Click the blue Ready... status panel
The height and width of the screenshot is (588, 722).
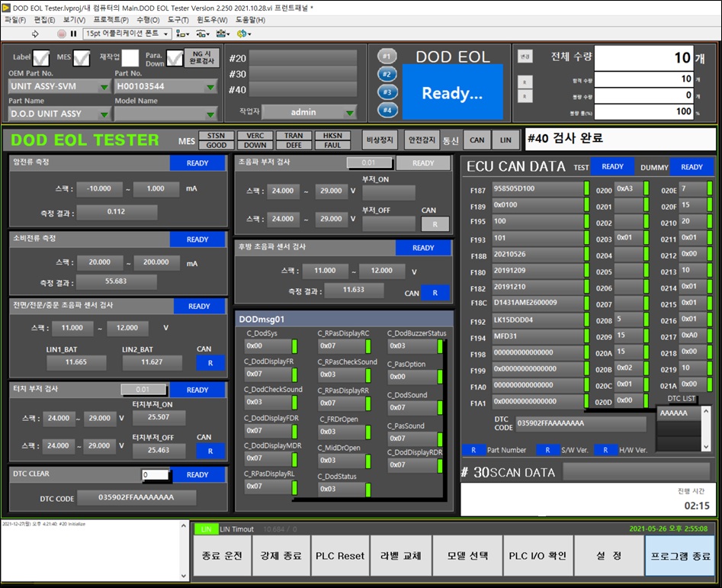click(452, 93)
